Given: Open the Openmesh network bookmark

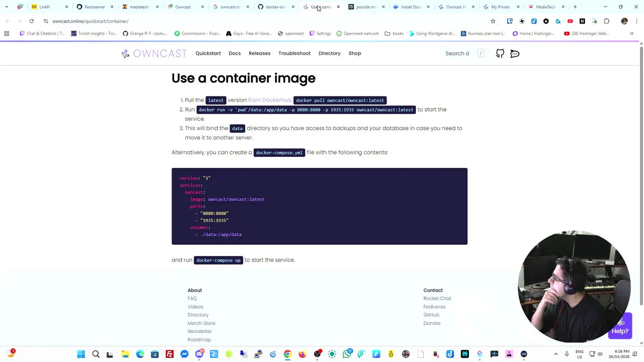Looking at the screenshot, I should pyautogui.click(x=357, y=34).
